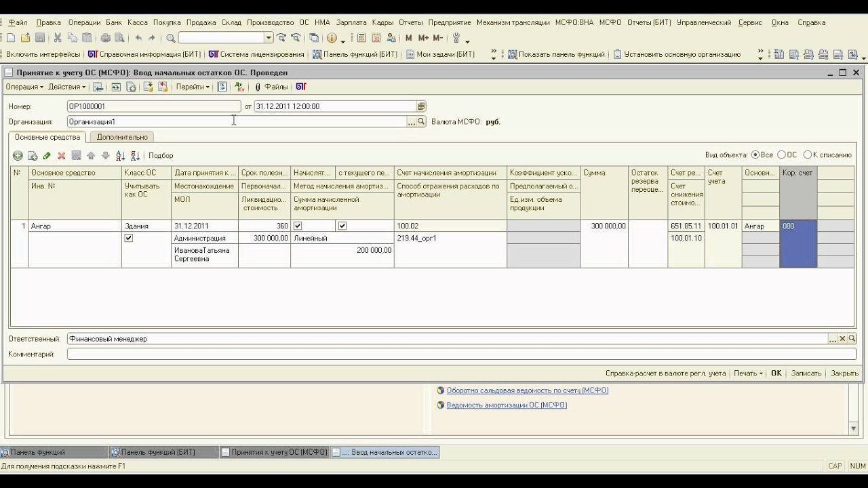Screen dimensions: 868x488
Task: Click Справка-расчет в валюте регл. учета button
Action: (x=665, y=373)
